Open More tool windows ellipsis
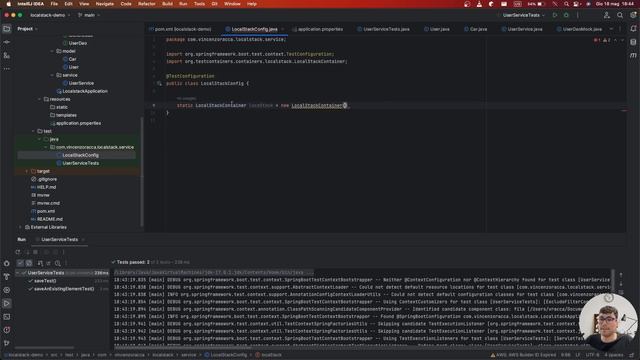This screenshot has width=640, height=360. click(x=7, y=69)
